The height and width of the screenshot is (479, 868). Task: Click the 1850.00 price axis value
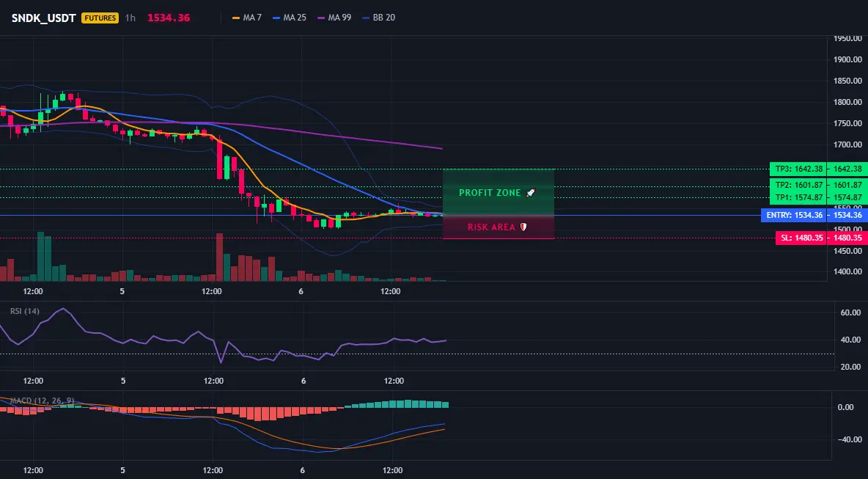[x=847, y=81]
